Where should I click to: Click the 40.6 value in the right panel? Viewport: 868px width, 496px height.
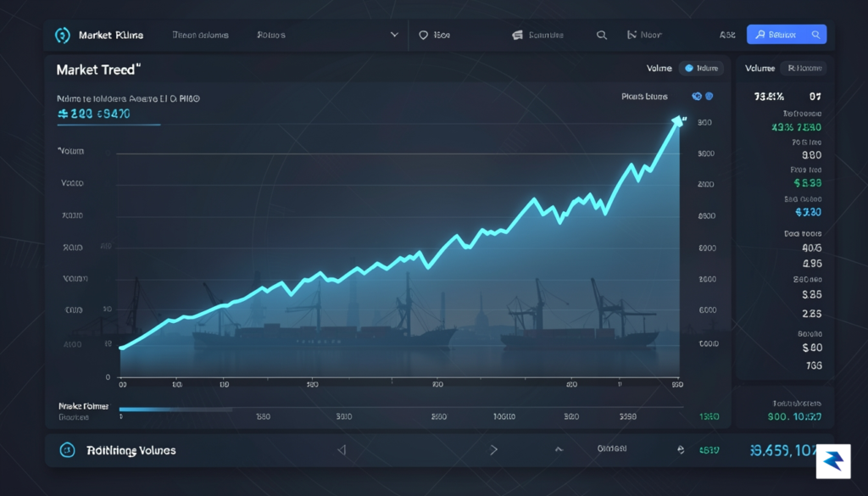tap(812, 248)
